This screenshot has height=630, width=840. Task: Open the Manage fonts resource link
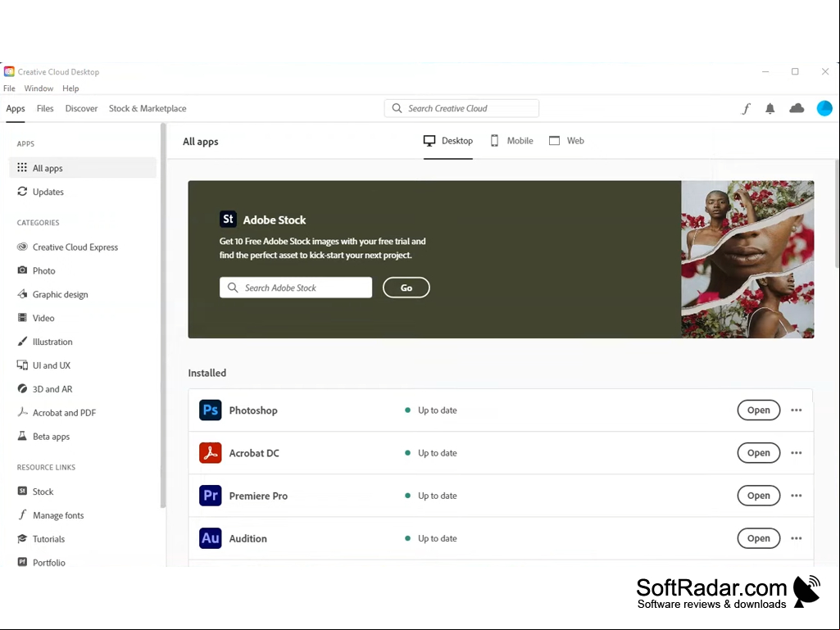click(83, 515)
